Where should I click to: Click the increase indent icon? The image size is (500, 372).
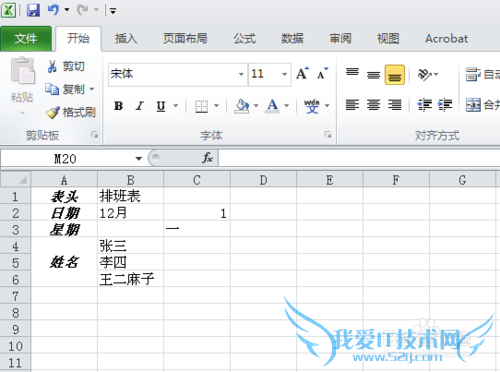click(445, 105)
